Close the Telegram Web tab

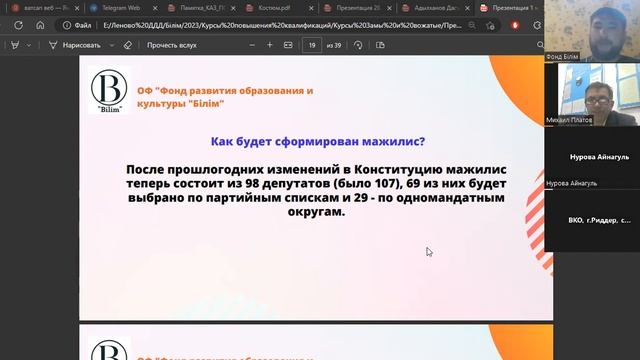point(155,8)
